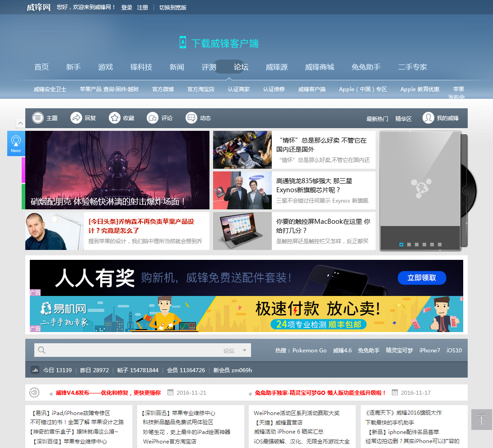493x448 pixels.
Task: Open 官方微博 sub-navigation link
Action: [163, 89]
